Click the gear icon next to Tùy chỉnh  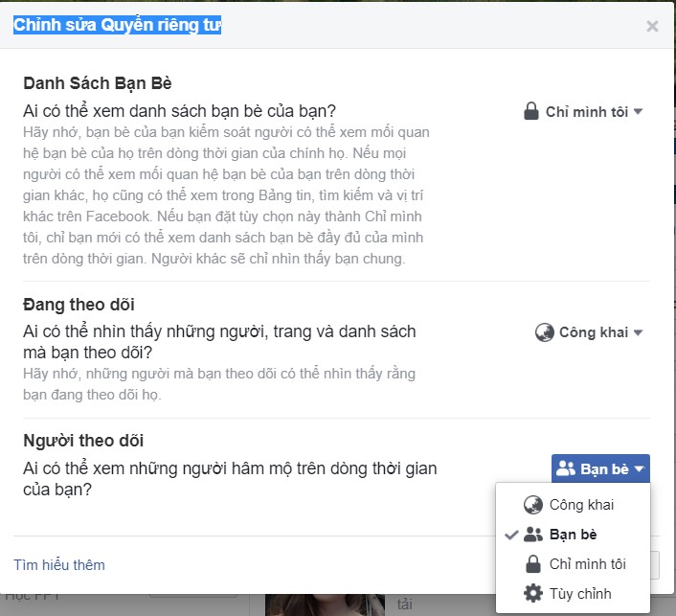[533, 593]
